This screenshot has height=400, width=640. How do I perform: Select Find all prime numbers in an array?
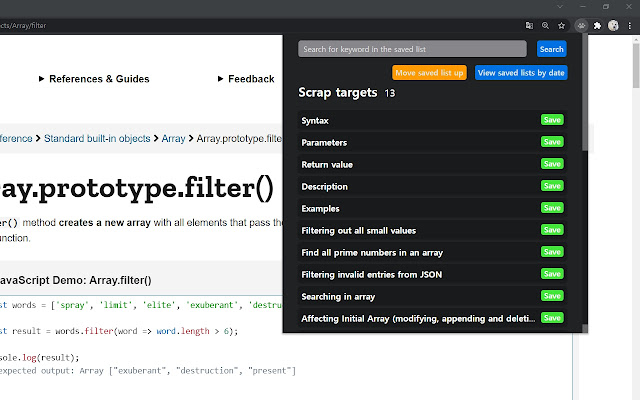point(372,253)
